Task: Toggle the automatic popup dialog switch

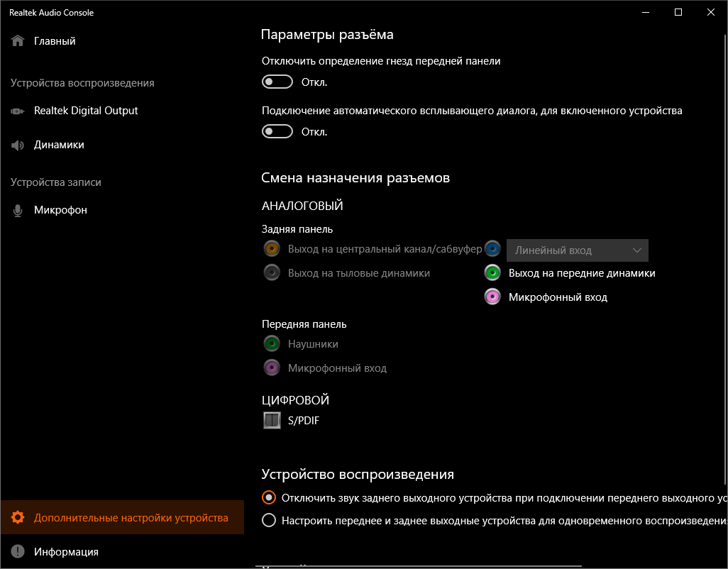Action: (277, 132)
